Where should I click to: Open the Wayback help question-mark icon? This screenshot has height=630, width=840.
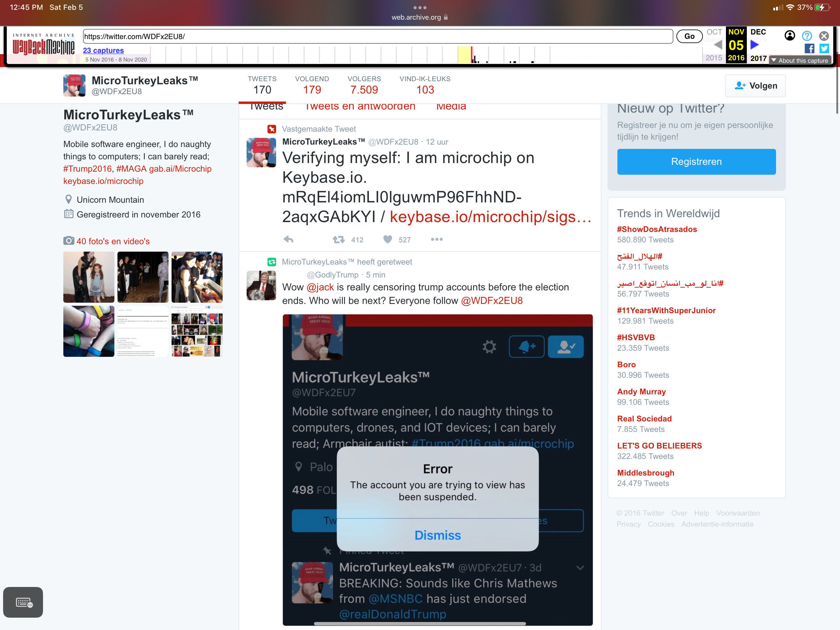pos(806,36)
